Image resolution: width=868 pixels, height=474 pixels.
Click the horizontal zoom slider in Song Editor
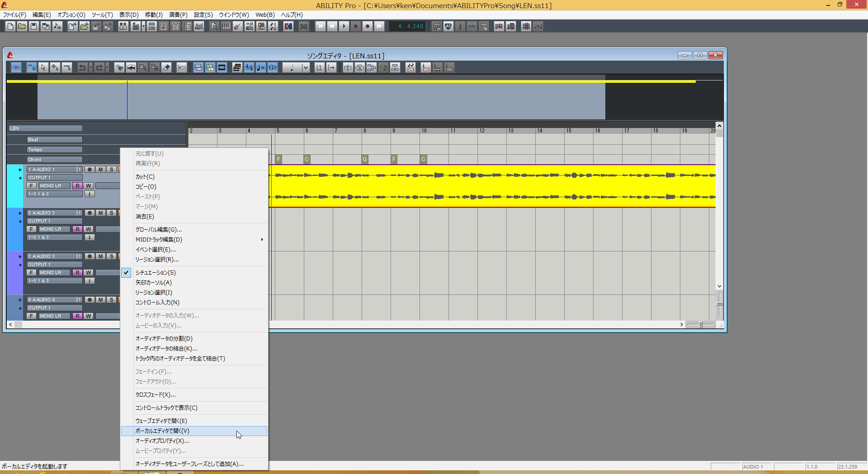click(700, 325)
